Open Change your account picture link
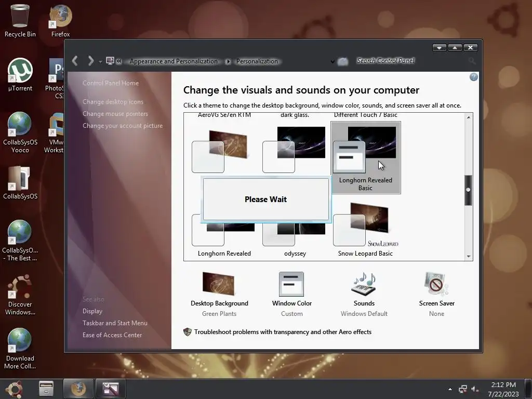532x399 pixels. coord(123,126)
